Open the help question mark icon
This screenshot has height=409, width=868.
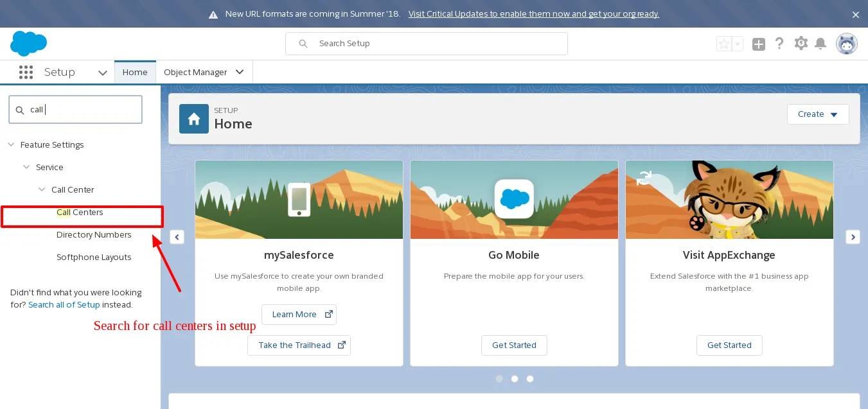pos(779,44)
